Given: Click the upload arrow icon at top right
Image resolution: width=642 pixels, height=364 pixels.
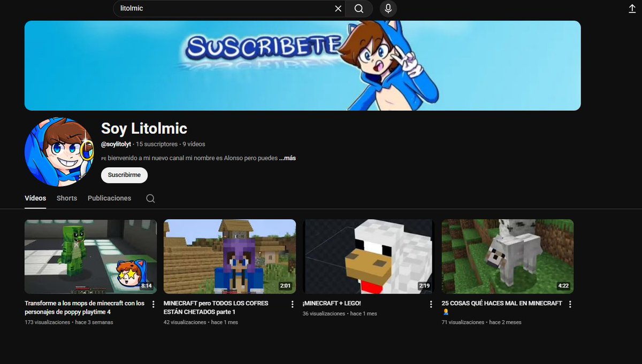Looking at the screenshot, I should click(x=632, y=9).
